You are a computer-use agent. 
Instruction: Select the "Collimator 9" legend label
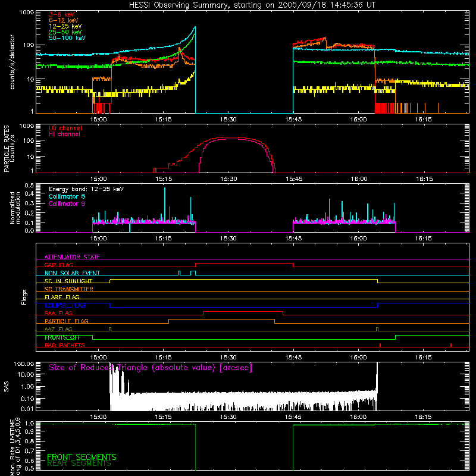click(67, 203)
